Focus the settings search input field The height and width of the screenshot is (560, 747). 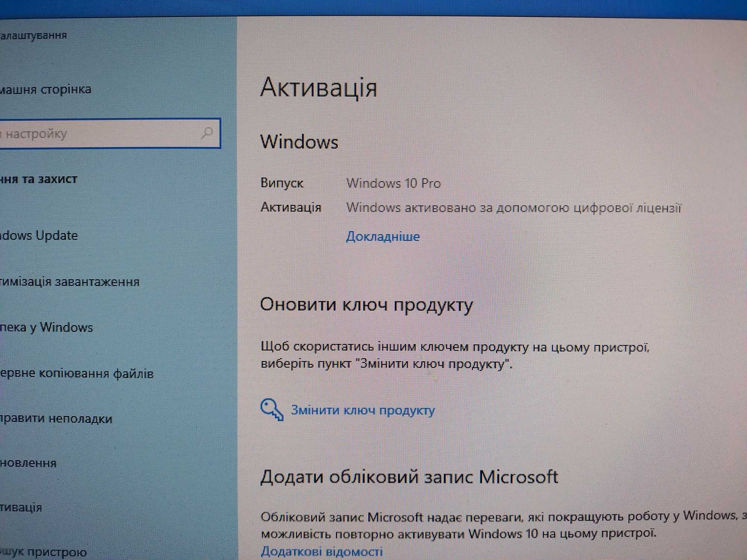pyautogui.click(x=110, y=133)
